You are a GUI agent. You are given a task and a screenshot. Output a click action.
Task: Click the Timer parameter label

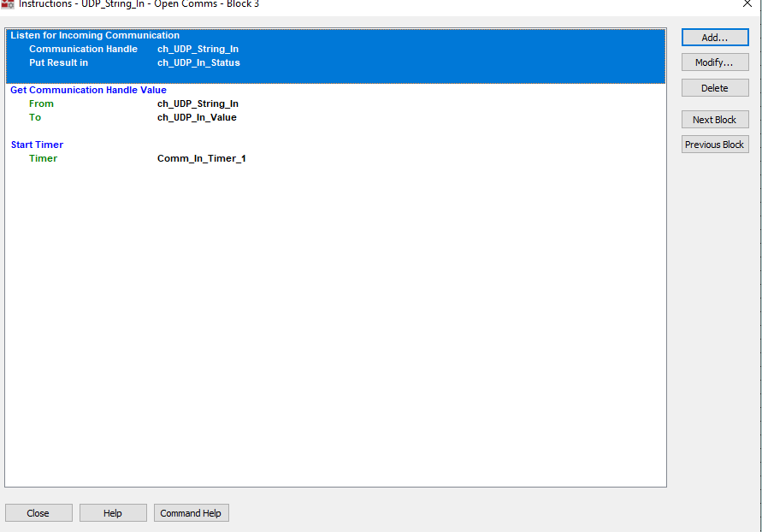[43, 158]
